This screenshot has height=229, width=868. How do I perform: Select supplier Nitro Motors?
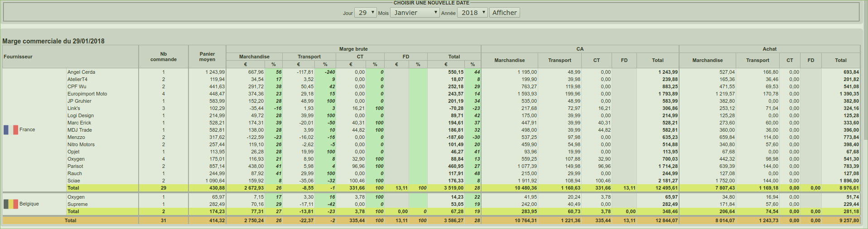click(x=81, y=144)
